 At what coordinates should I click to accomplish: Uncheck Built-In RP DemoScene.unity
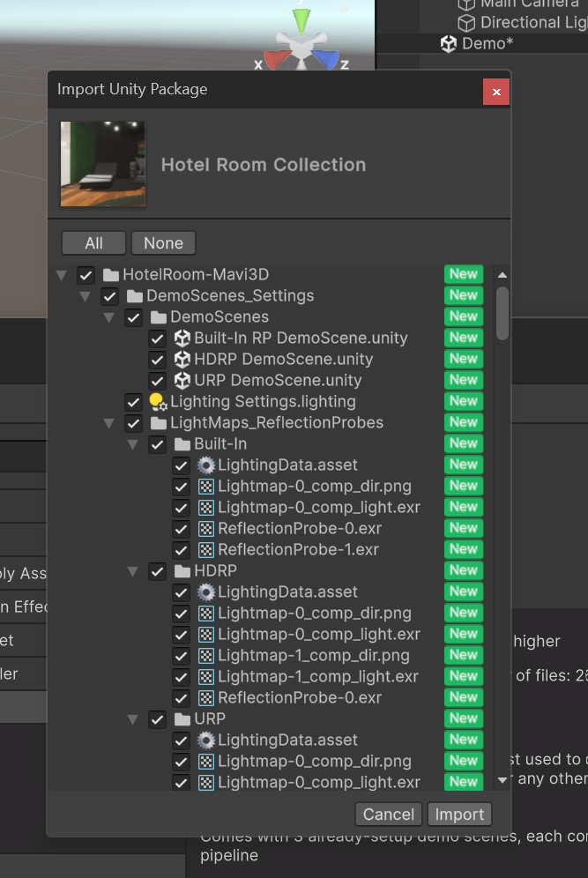tap(158, 339)
